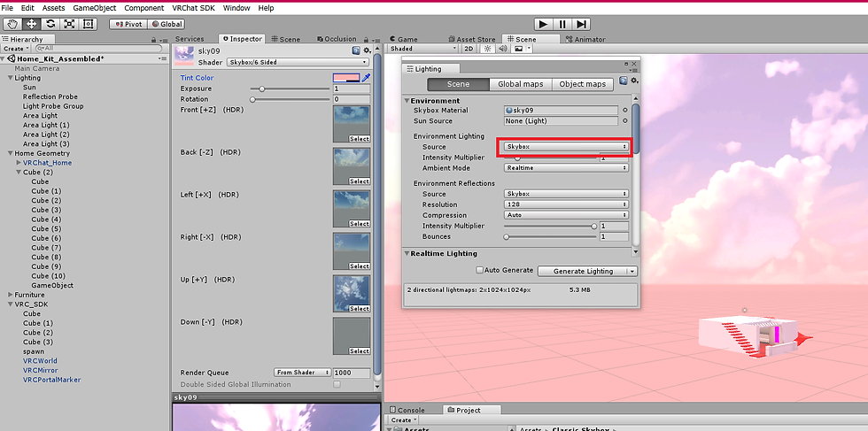Switch to the Animator tab
The height and width of the screenshot is (431, 868).
[x=585, y=39]
